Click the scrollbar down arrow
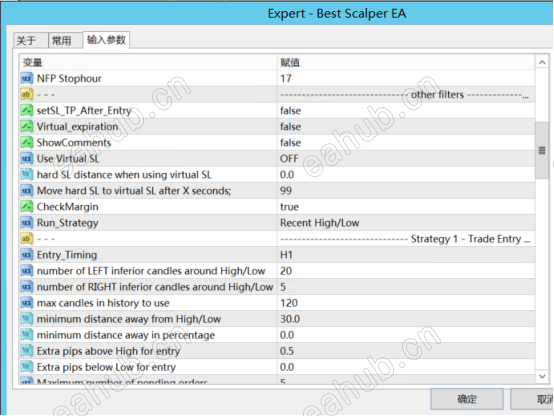The image size is (554, 416). point(542,376)
